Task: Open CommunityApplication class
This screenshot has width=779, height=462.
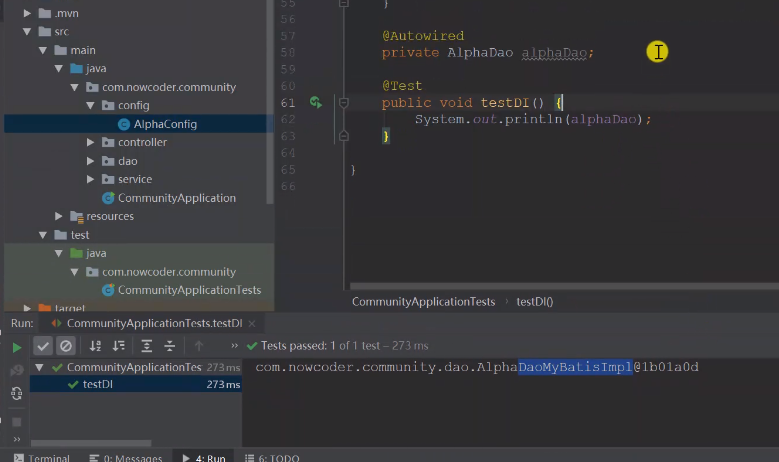Action: [x=176, y=198]
